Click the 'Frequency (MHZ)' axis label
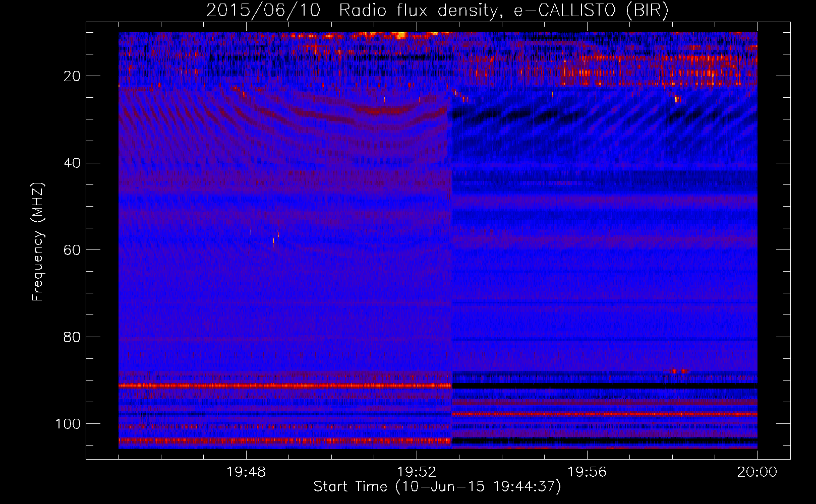 38,242
